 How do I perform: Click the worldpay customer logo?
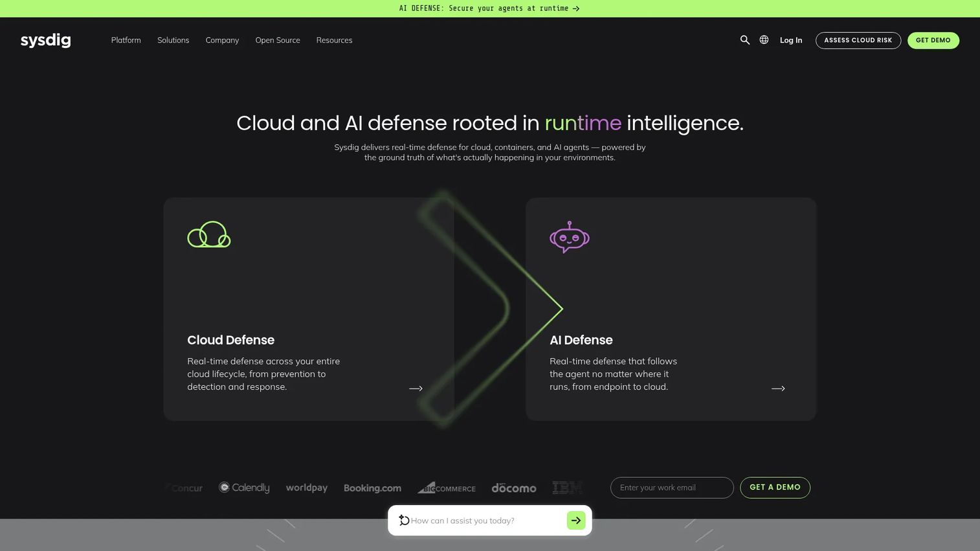click(307, 488)
